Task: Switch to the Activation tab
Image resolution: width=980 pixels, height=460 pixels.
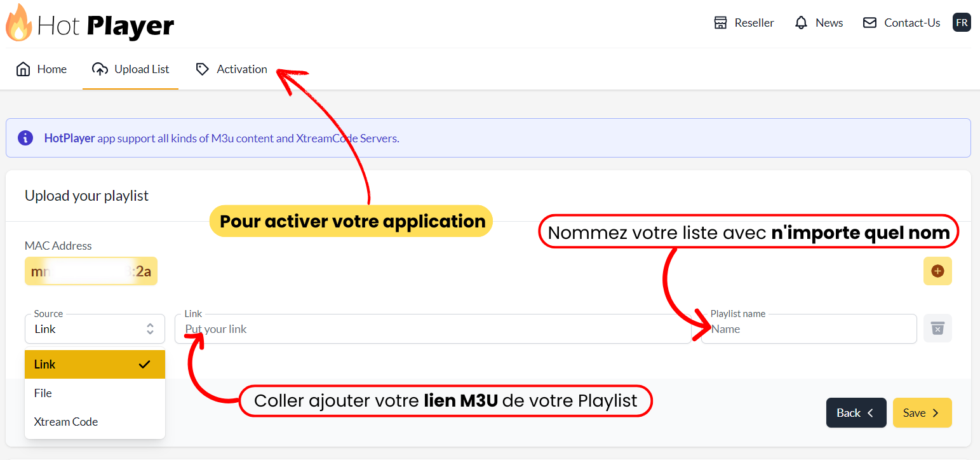Action: pos(241,69)
